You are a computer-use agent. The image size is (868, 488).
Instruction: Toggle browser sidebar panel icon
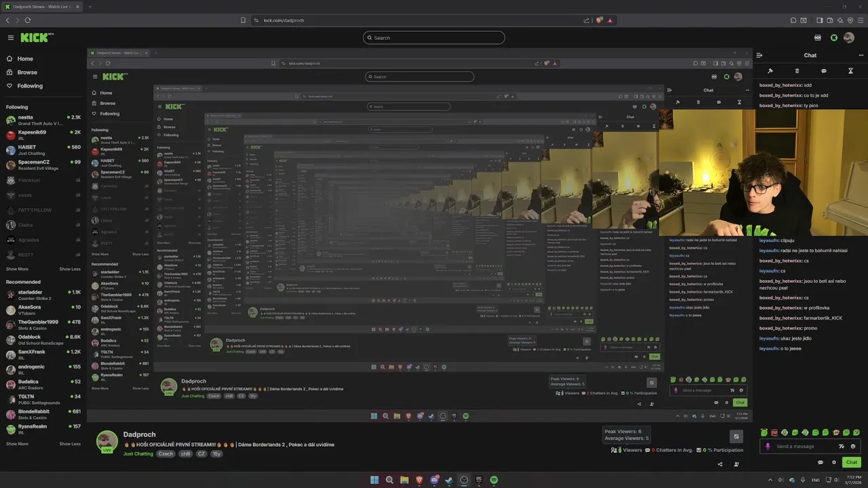point(820,20)
